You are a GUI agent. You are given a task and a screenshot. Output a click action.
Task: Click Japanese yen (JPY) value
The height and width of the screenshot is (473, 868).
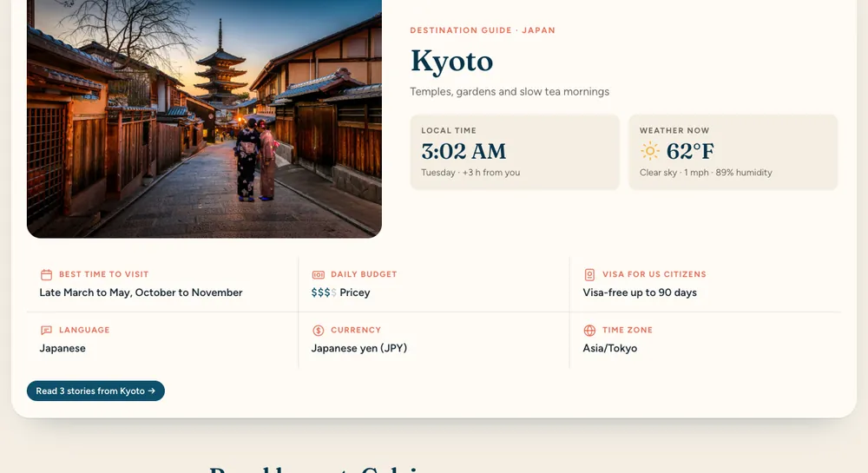[358, 349]
